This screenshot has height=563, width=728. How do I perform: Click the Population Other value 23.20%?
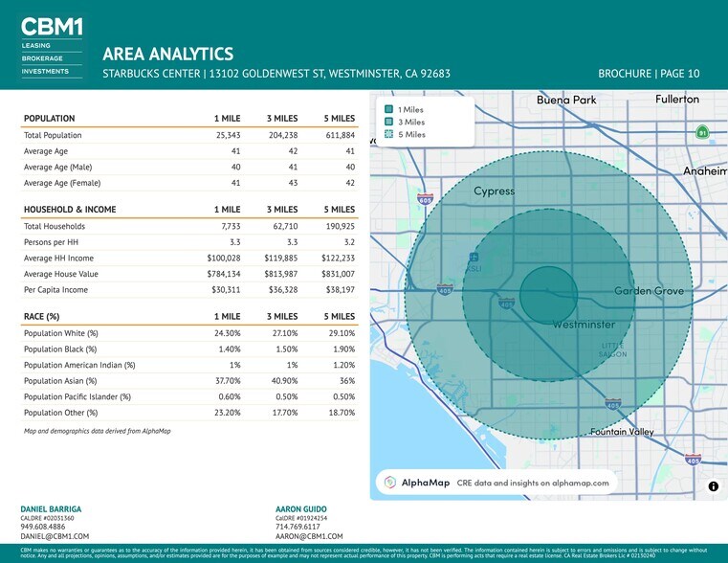click(x=228, y=413)
